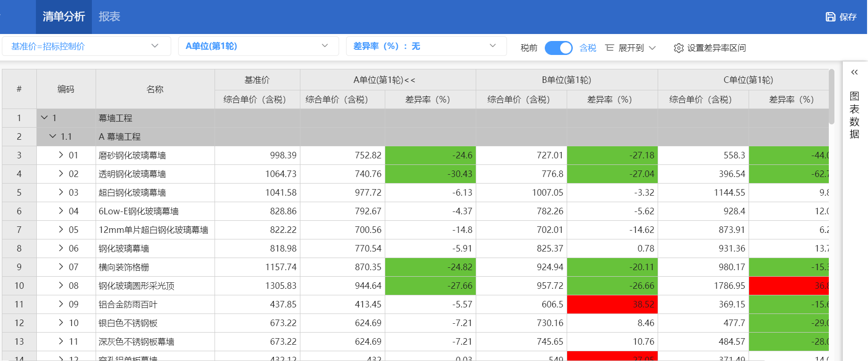The width and height of the screenshot is (868, 361).
Task: Click the gear icon for difference rate settings
Action: pos(679,48)
